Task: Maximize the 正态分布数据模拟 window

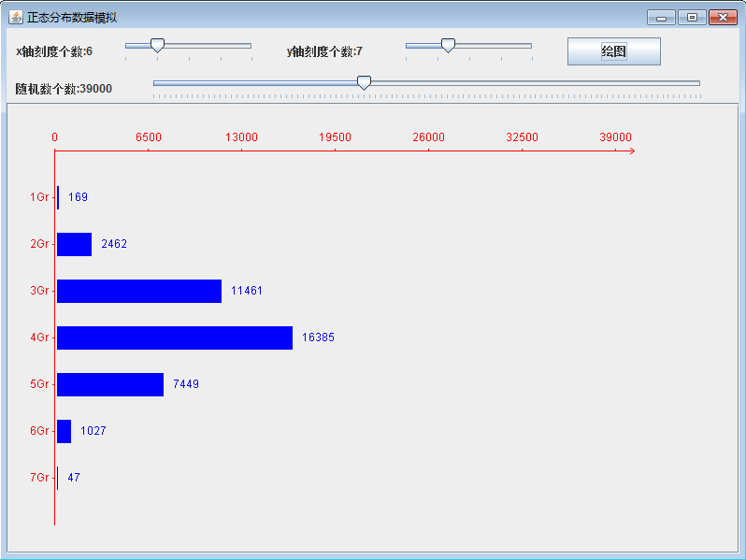Action: (692, 18)
